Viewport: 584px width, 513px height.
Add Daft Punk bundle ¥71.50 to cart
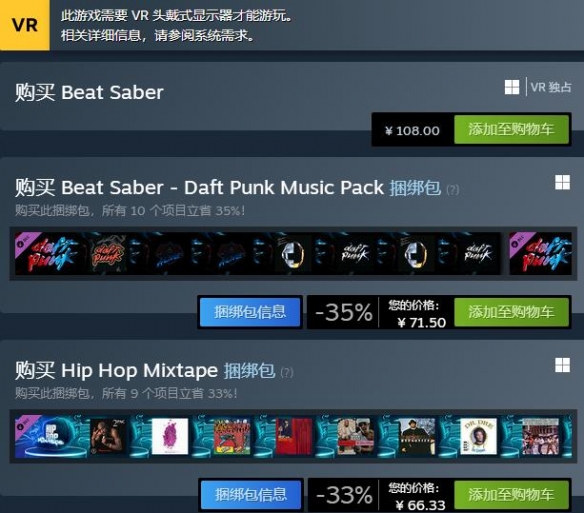[x=511, y=312]
